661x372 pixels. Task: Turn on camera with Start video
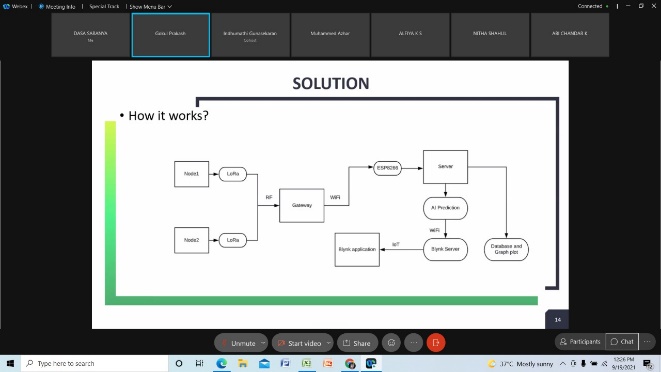299,343
